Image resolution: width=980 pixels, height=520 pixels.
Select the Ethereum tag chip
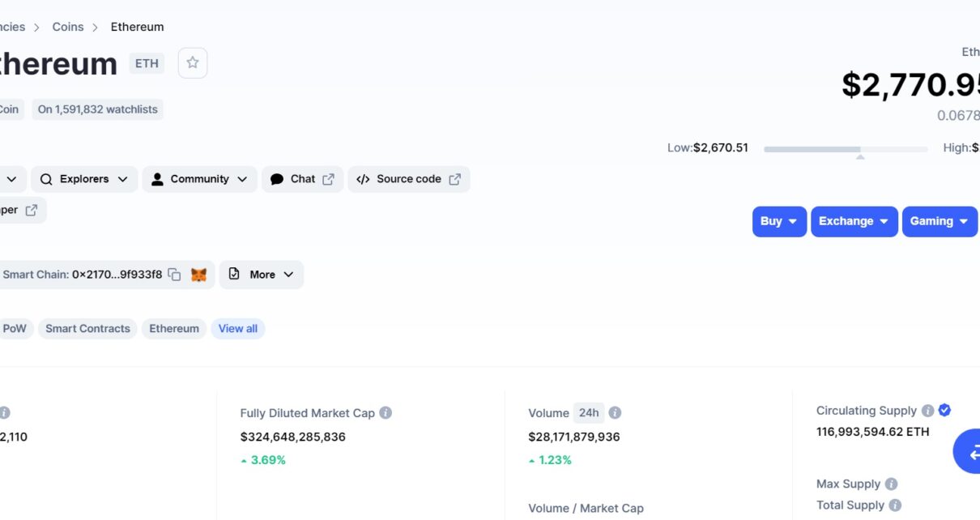174,329
